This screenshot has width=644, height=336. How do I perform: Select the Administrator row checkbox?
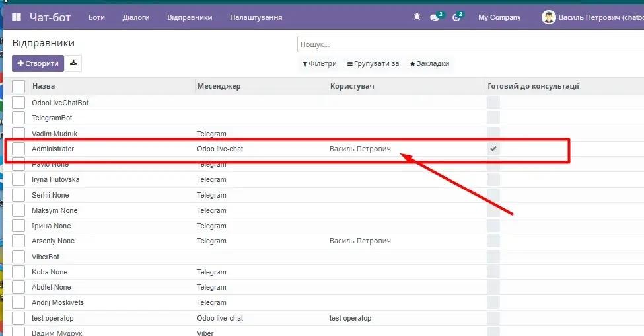coord(18,149)
